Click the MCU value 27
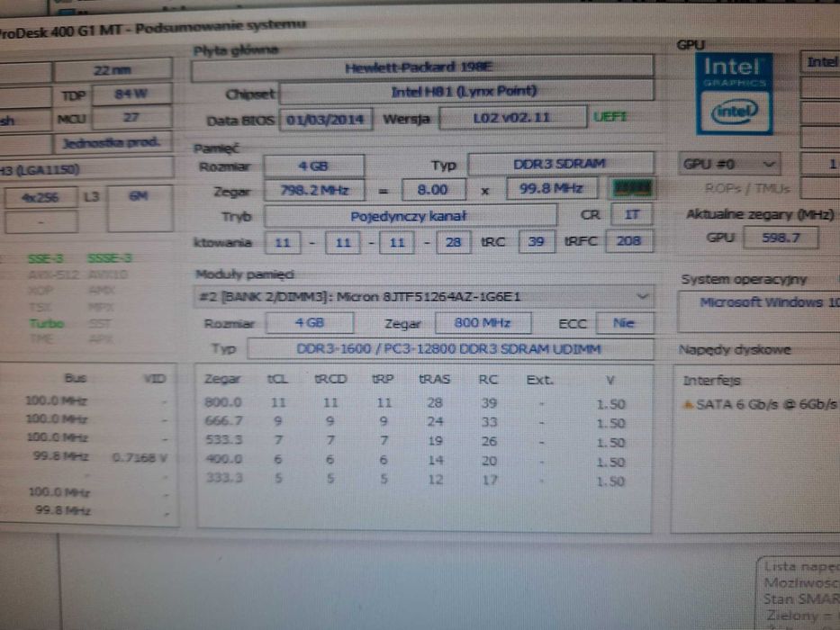The height and width of the screenshot is (630, 840). coord(131,118)
